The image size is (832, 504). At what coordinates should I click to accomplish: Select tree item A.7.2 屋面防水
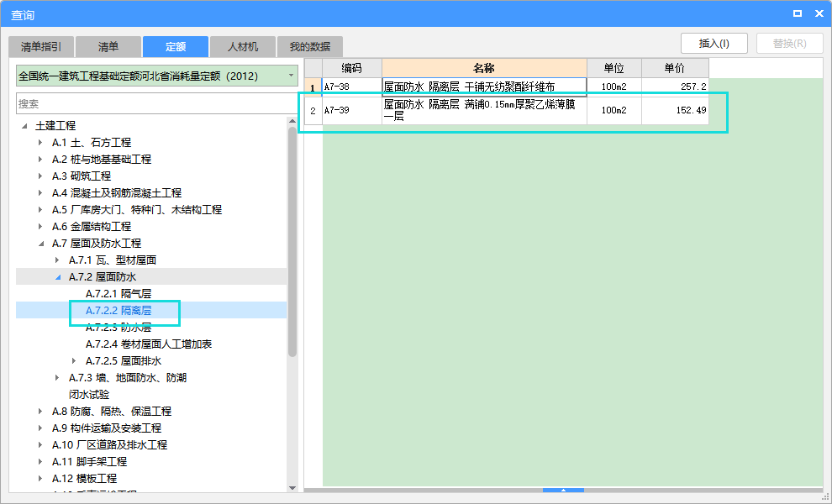point(103,277)
